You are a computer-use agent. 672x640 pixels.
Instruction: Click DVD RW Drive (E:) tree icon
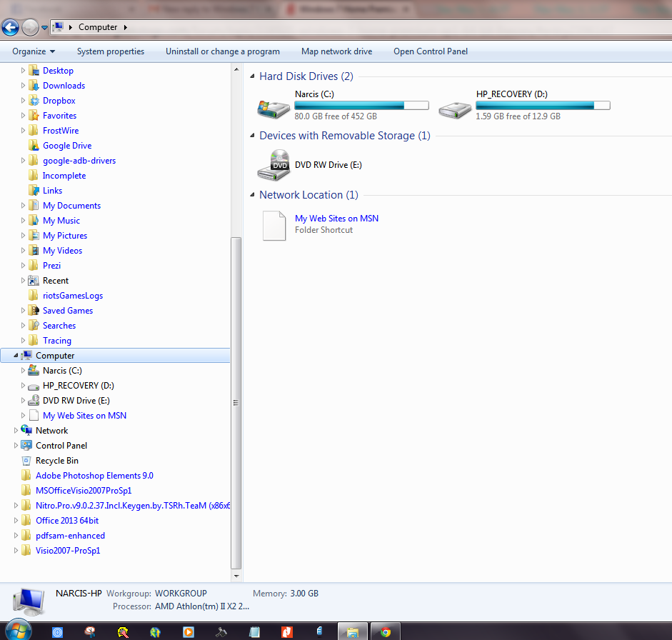point(34,401)
